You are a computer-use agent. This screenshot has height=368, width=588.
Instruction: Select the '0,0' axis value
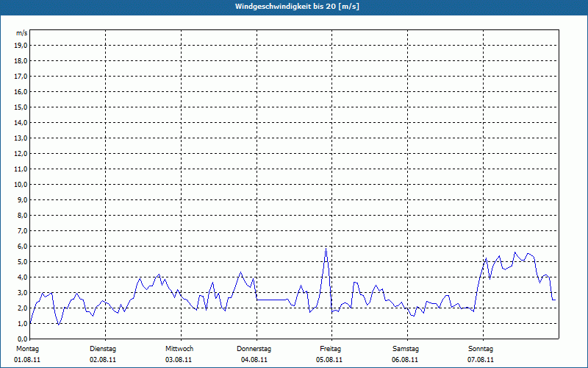click(22, 339)
